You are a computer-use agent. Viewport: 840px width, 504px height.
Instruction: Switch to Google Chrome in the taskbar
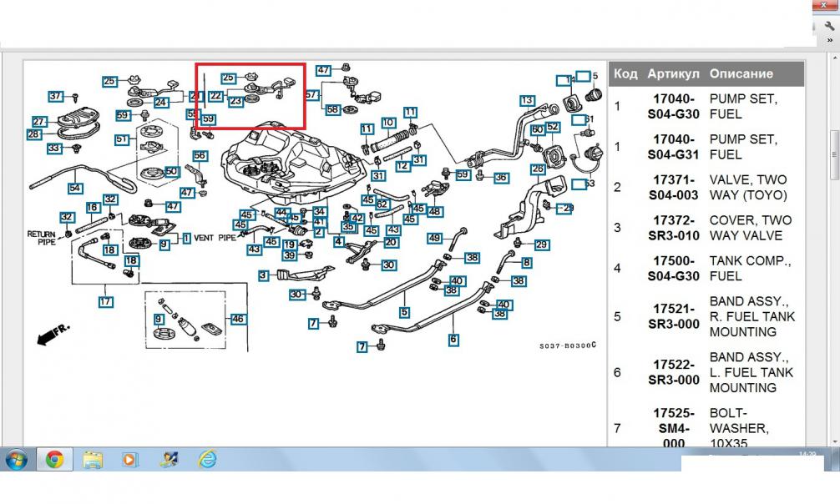(54, 460)
